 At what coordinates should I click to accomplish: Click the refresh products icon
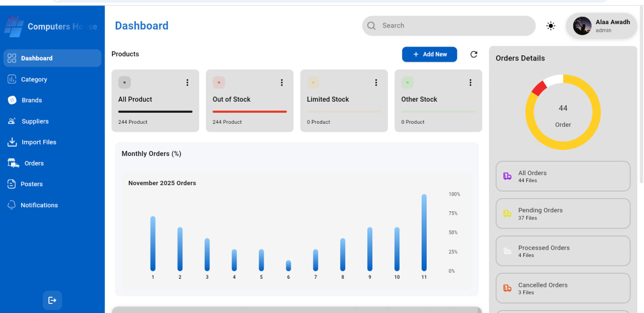tap(473, 54)
